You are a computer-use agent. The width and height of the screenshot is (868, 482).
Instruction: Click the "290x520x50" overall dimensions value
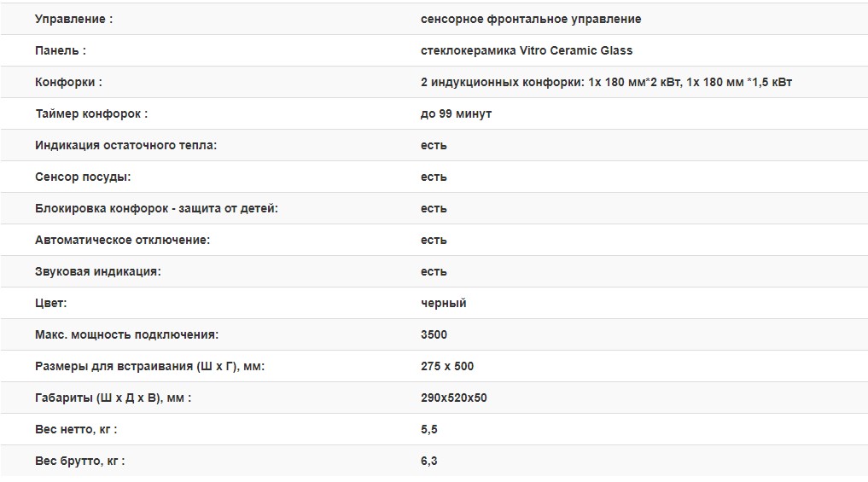(454, 398)
